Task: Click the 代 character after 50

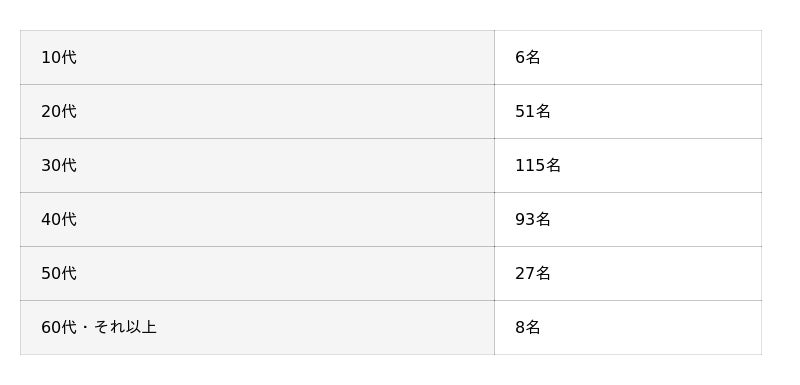Action: tap(69, 274)
